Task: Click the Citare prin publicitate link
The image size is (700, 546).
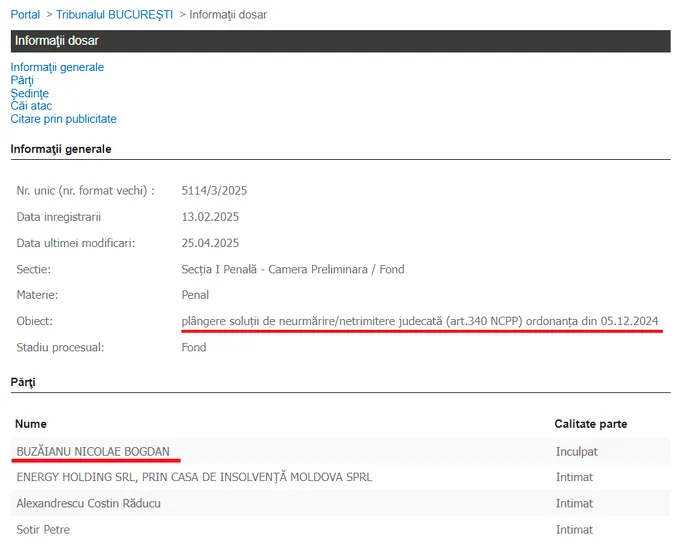Action: (63, 119)
